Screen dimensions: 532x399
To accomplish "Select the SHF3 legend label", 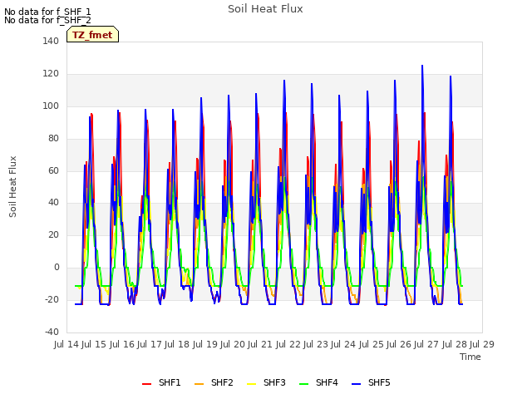I will (274, 382).
